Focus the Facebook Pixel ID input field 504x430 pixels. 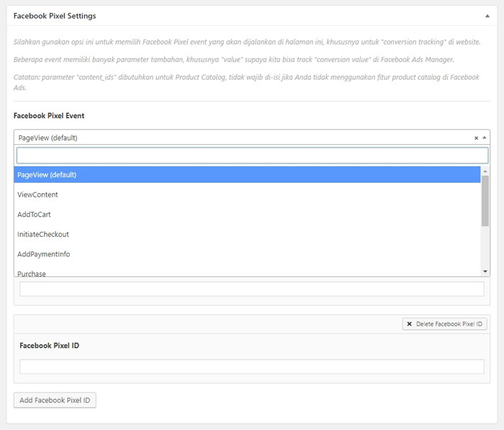[x=252, y=367]
